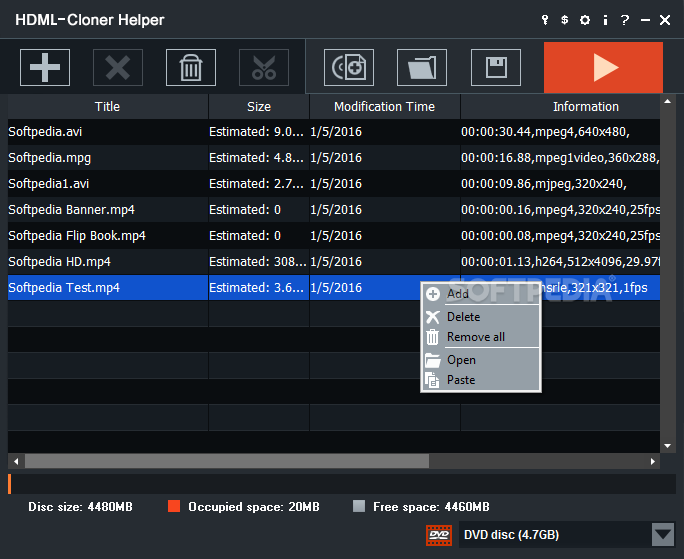Choose Paste from the context menu
This screenshot has width=684, height=559.
click(x=481, y=380)
